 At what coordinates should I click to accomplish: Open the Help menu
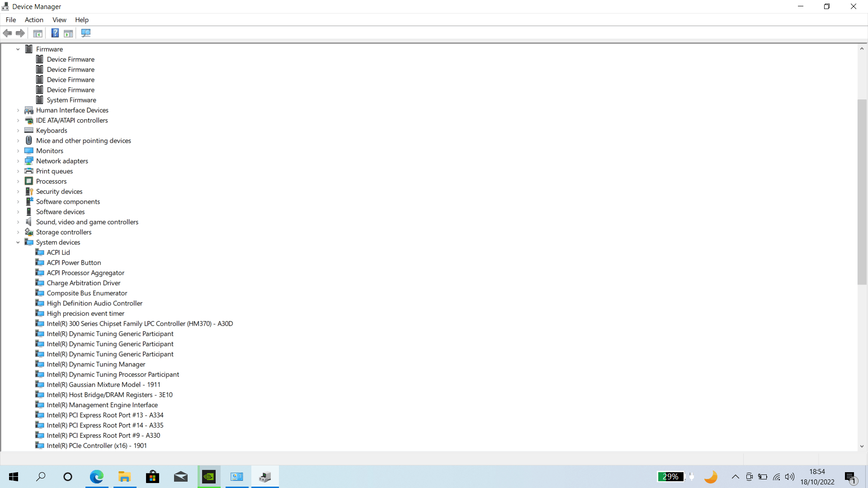click(82, 19)
